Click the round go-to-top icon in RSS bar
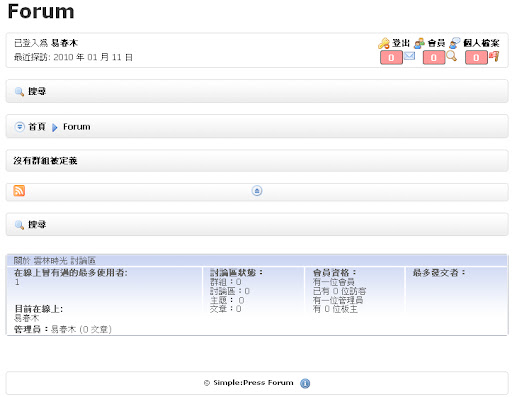 [257, 191]
